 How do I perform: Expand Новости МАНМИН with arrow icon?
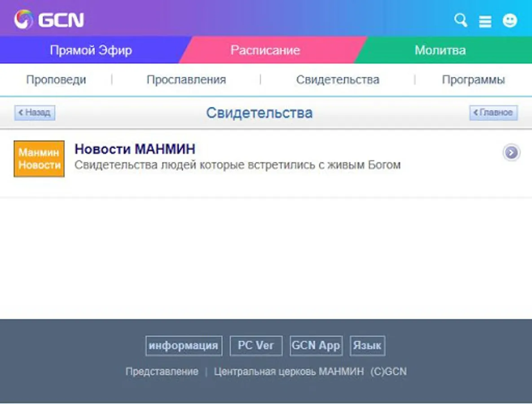click(511, 152)
